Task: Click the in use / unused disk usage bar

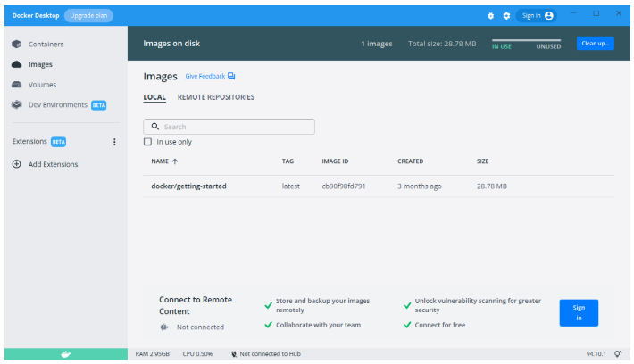Action: point(526,41)
